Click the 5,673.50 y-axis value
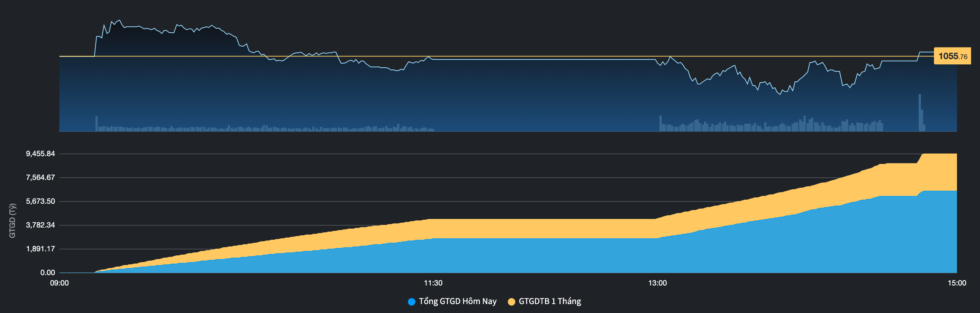 (x=40, y=201)
